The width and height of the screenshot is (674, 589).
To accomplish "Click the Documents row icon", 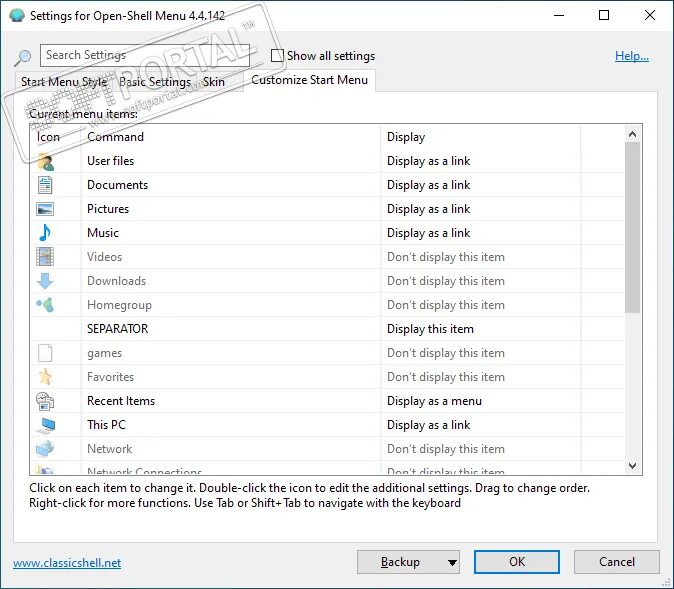I will [45, 185].
